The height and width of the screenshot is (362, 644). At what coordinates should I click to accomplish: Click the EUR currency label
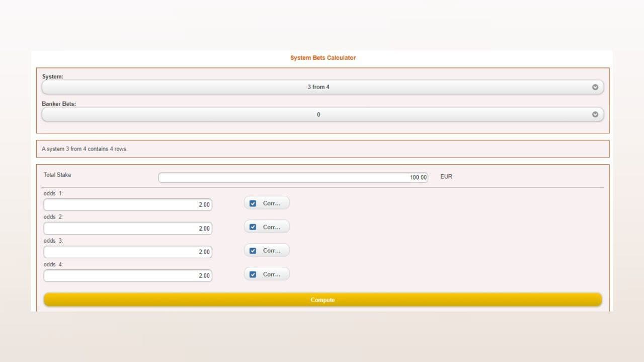click(x=446, y=176)
